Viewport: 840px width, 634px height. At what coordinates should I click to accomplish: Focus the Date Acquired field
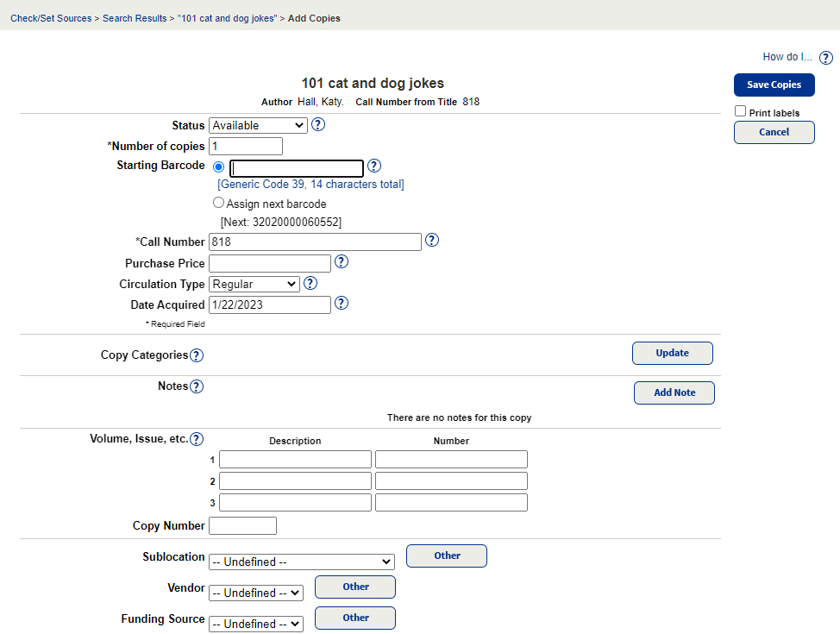(x=270, y=305)
